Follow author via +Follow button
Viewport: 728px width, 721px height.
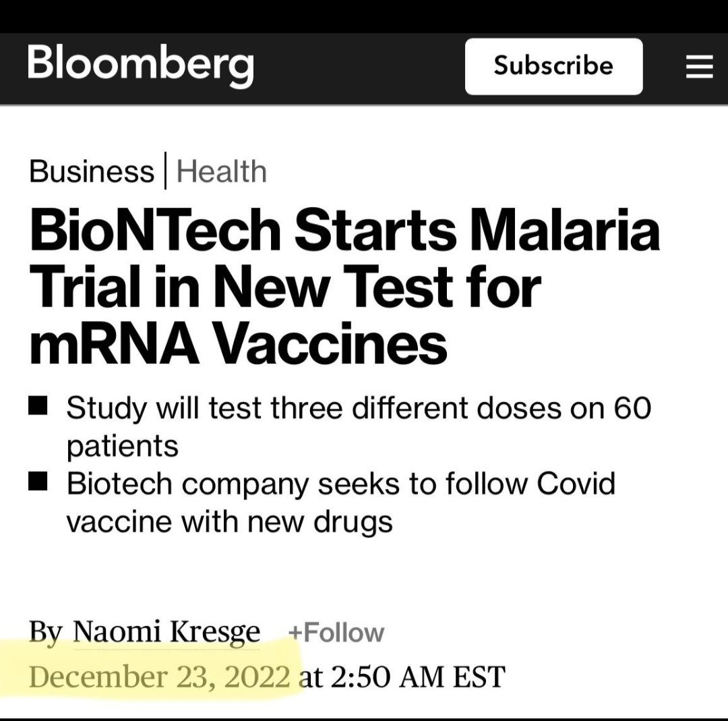336,633
